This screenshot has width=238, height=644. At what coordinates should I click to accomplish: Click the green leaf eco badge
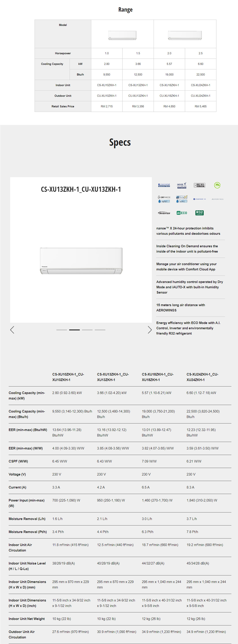217,185
